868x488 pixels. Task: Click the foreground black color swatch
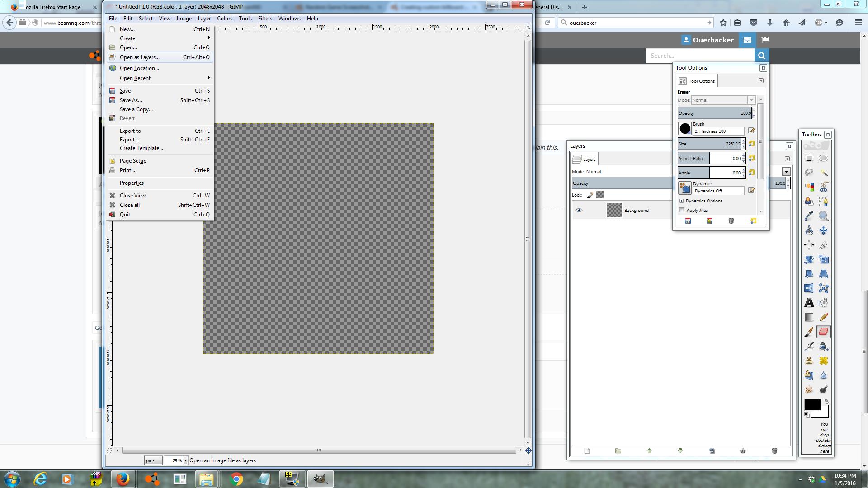tap(812, 405)
